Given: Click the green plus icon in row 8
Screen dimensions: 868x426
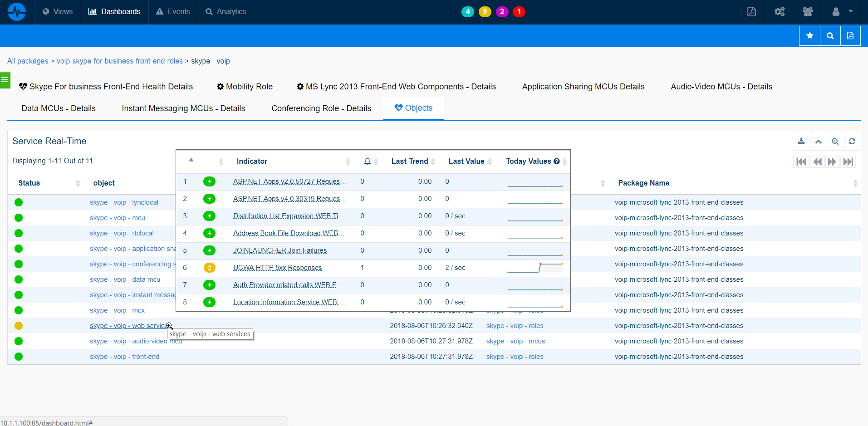Looking at the screenshot, I should 209,302.
